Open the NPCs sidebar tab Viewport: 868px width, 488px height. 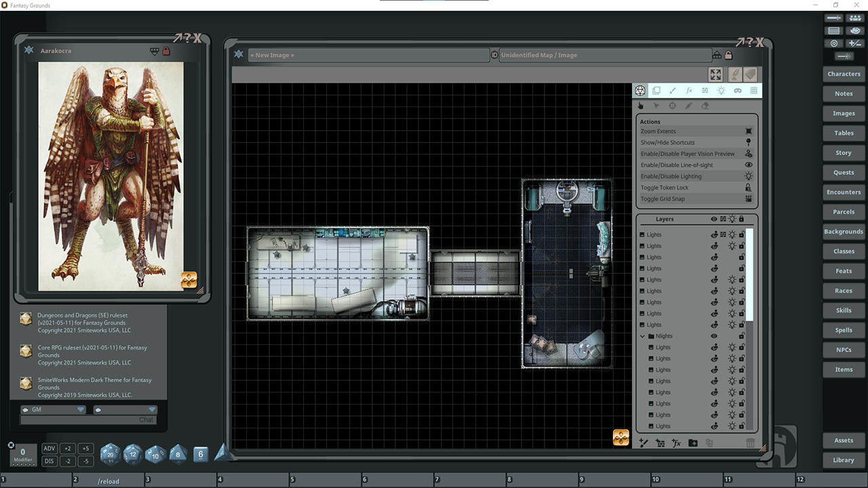point(843,350)
